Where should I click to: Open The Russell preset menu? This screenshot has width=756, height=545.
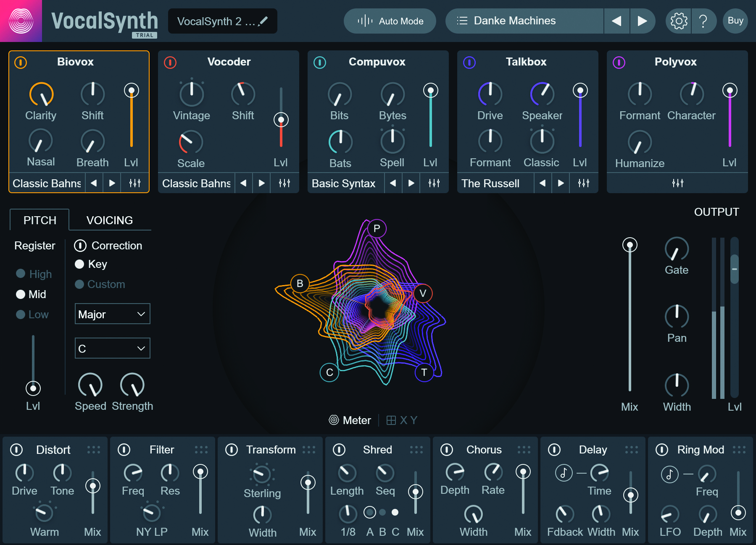click(x=495, y=183)
